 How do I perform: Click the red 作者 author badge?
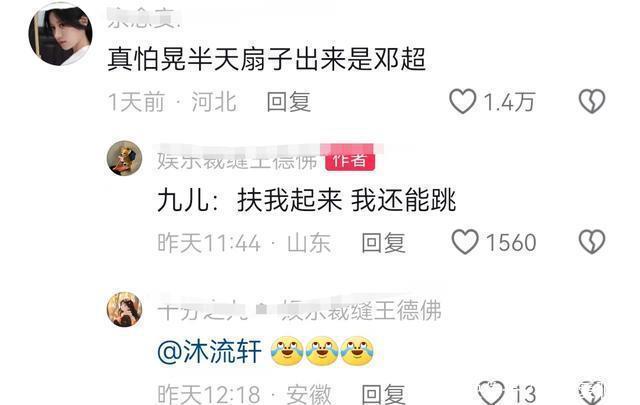click(350, 160)
